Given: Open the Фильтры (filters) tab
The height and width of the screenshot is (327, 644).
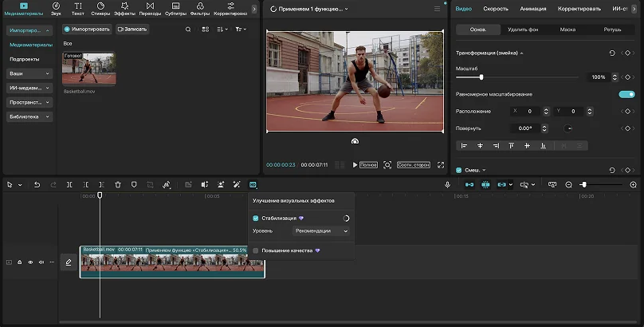Looking at the screenshot, I should (x=200, y=9).
